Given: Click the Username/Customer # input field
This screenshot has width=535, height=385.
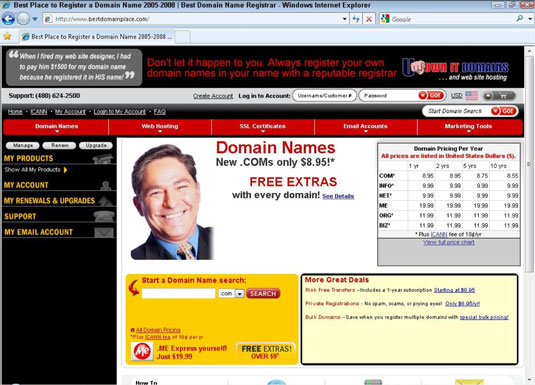Looking at the screenshot, I should click(324, 96).
